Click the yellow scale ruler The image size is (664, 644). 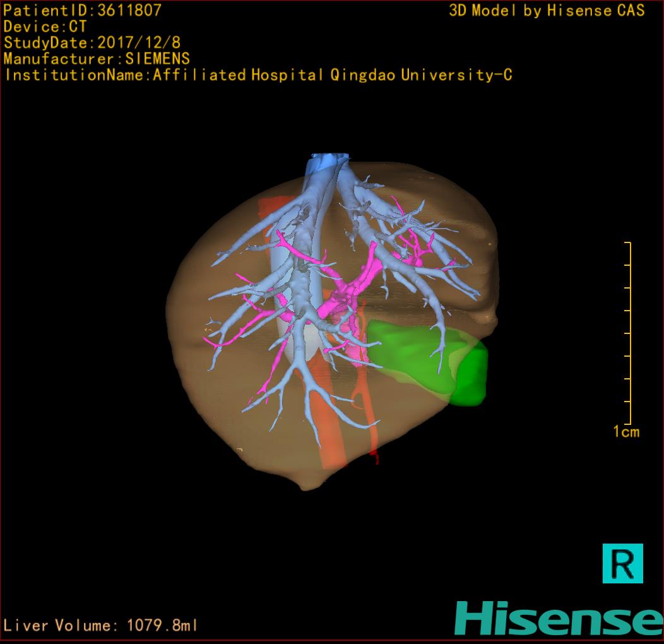coord(627,333)
